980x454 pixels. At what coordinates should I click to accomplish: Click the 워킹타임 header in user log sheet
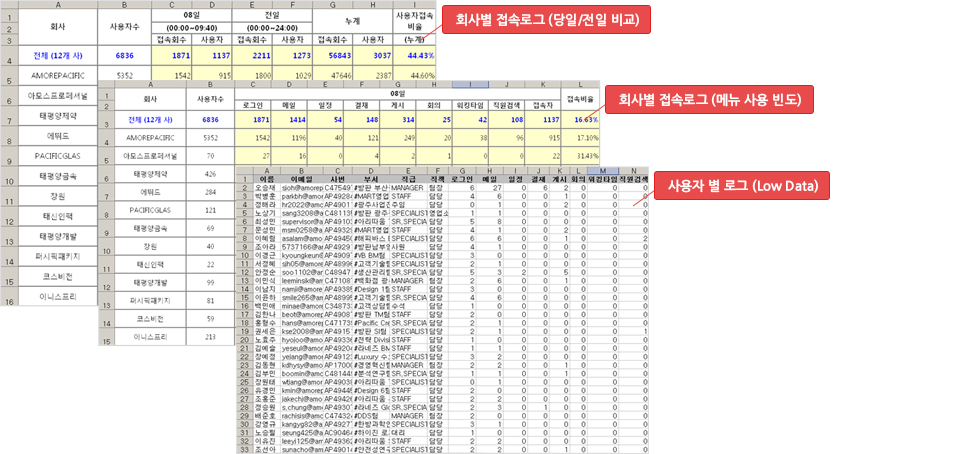pos(603,178)
